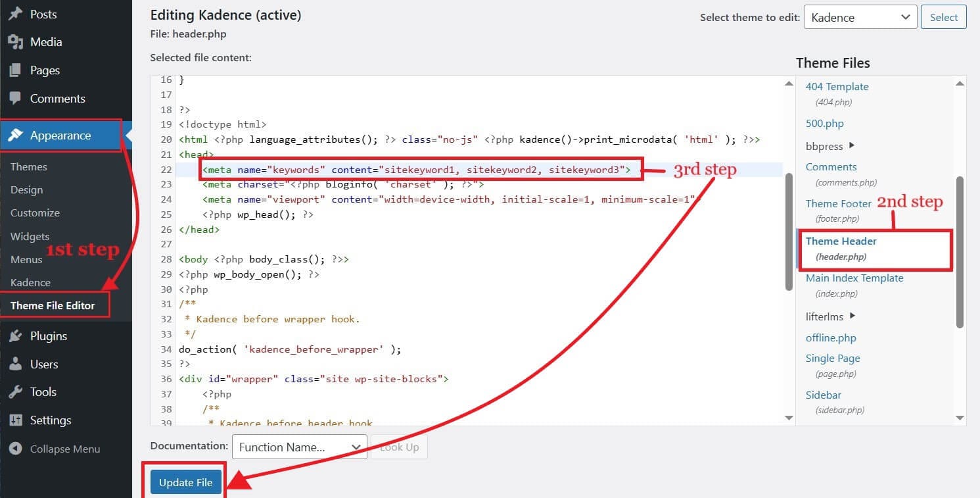The height and width of the screenshot is (498, 980).
Task: Open the Function Name documentation dropdown
Action: [299, 447]
